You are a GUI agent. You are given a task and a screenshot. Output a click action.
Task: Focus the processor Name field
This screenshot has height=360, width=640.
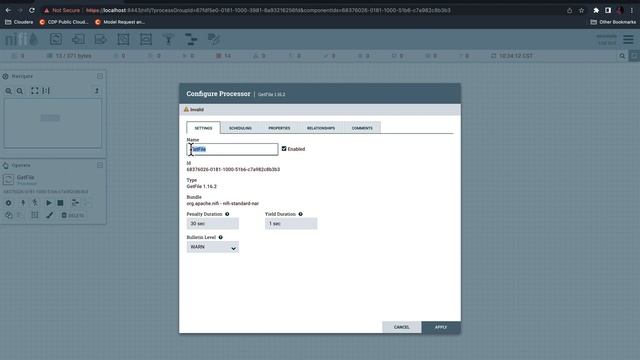[x=232, y=149]
